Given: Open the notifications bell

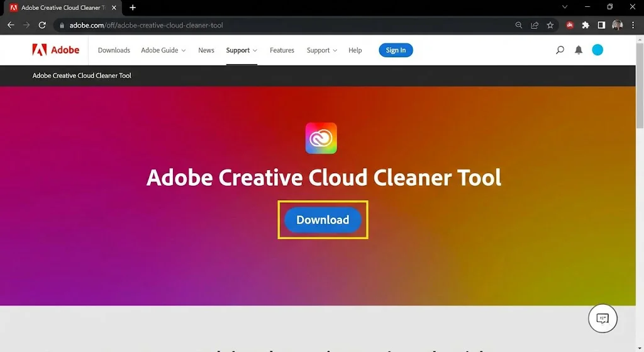Looking at the screenshot, I should [x=579, y=50].
